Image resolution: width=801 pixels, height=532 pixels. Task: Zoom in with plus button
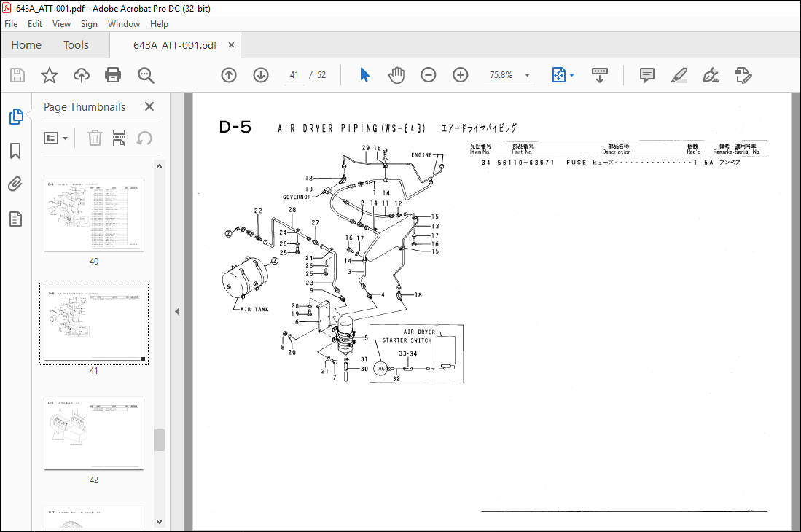(x=461, y=75)
